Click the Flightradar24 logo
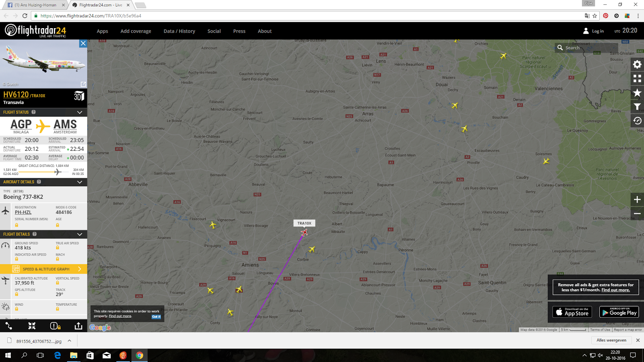 pos(35,31)
